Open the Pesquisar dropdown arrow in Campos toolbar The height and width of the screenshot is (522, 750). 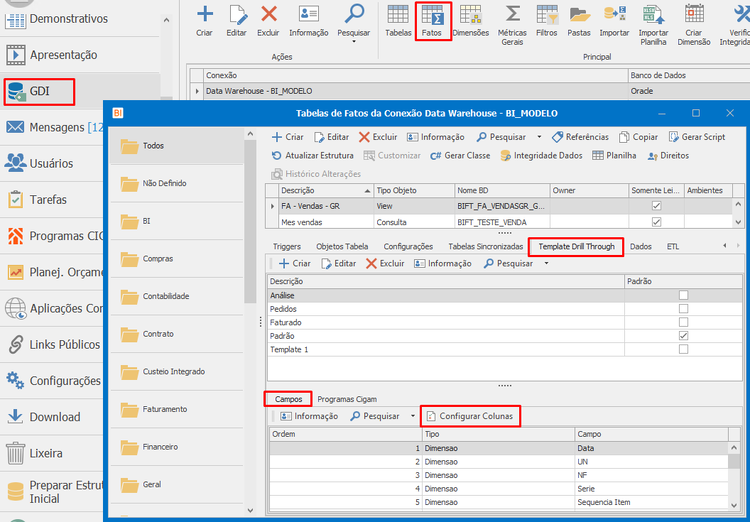(413, 416)
